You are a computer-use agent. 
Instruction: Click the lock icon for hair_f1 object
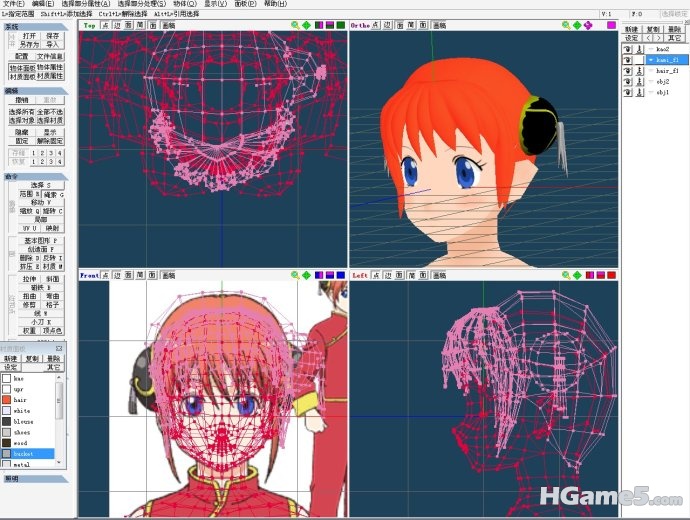[640, 70]
